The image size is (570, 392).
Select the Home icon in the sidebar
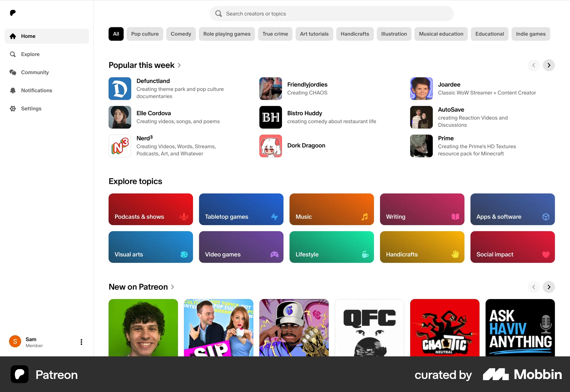pyautogui.click(x=13, y=36)
